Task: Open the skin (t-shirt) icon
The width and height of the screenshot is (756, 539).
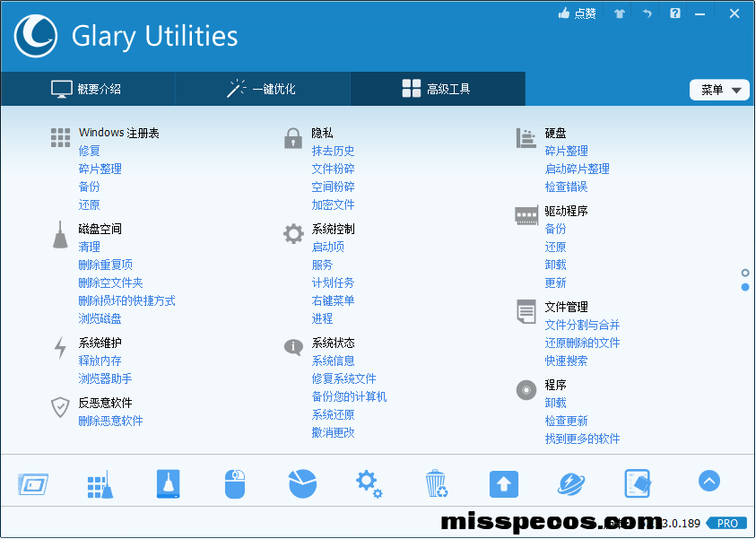Action: point(620,13)
